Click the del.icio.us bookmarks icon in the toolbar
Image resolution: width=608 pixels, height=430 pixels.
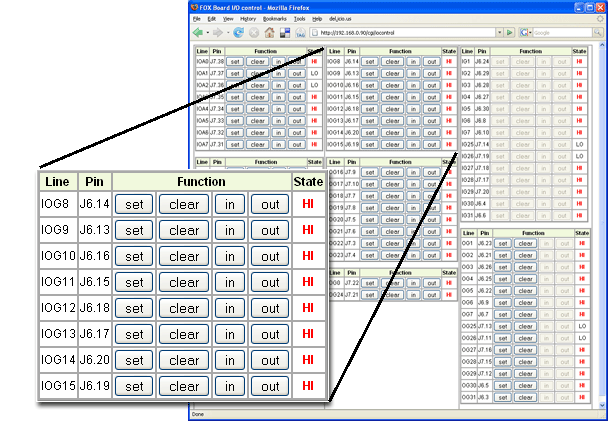pos(285,33)
